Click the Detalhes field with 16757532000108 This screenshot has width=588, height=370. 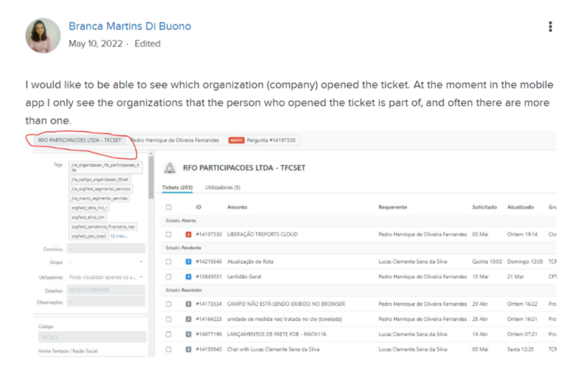(x=106, y=290)
